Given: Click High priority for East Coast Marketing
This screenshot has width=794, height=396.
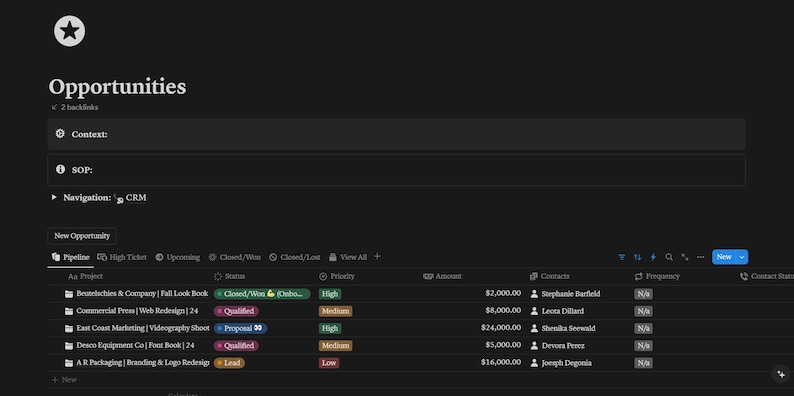Looking at the screenshot, I should point(330,328).
